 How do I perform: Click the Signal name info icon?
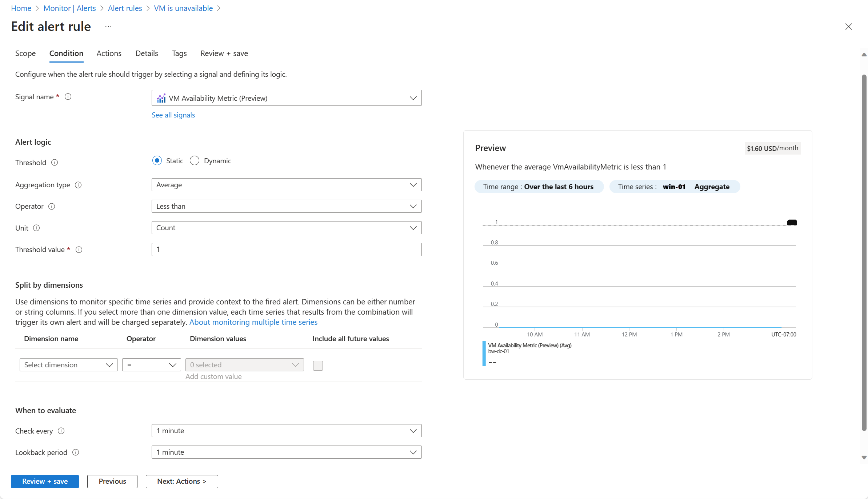click(68, 97)
